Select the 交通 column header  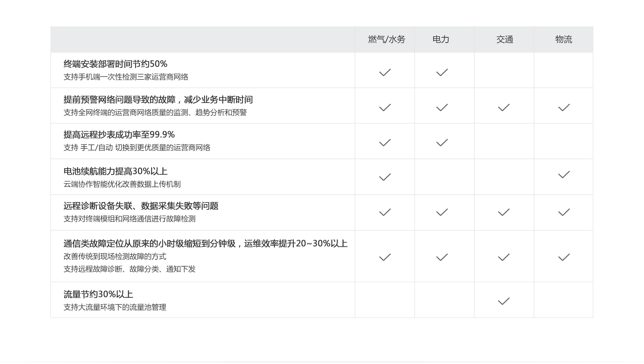tap(504, 39)
